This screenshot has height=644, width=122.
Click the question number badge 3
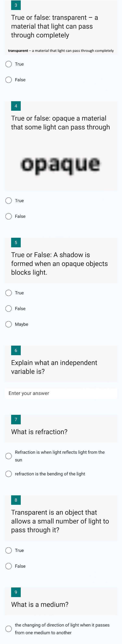pyautogui.click(x=16, y=5)
